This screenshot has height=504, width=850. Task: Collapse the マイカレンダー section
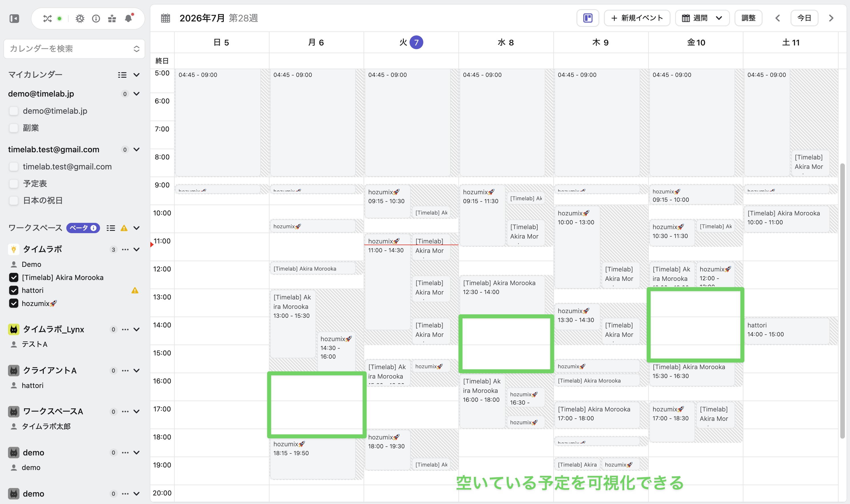[136, 75]
